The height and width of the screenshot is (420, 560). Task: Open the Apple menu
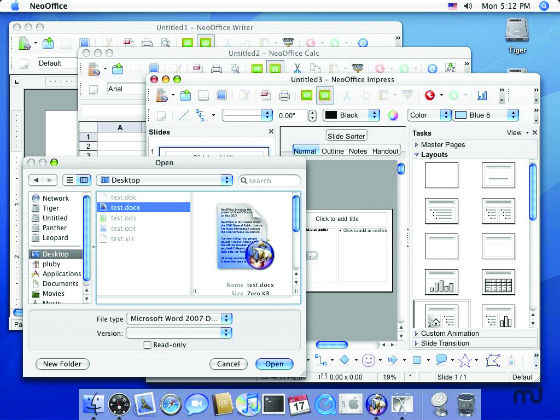tap(15, 6)
